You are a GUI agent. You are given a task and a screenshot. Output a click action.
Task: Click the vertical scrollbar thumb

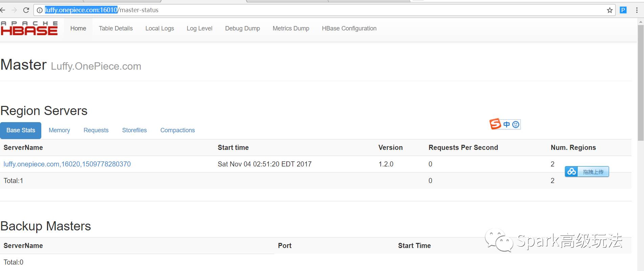(x=641, y=83)
